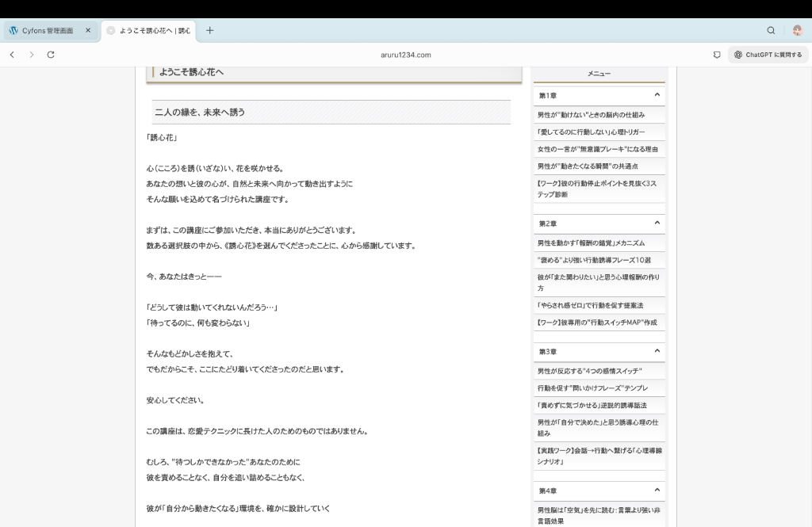Open 行動を促す"問いかけフレーズ"テンプレ
This screenshot has width=812, height=527.
[592, 388]
